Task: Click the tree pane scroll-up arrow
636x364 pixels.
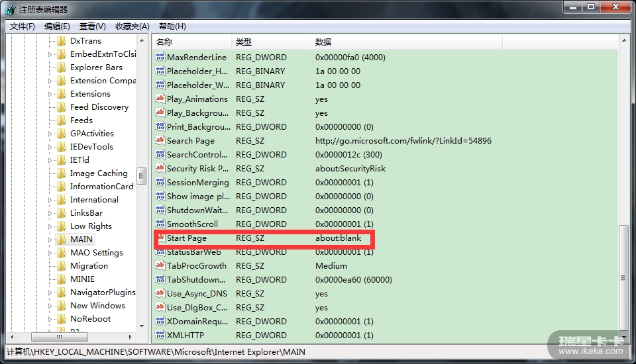Action: click(x=142, y=40)
